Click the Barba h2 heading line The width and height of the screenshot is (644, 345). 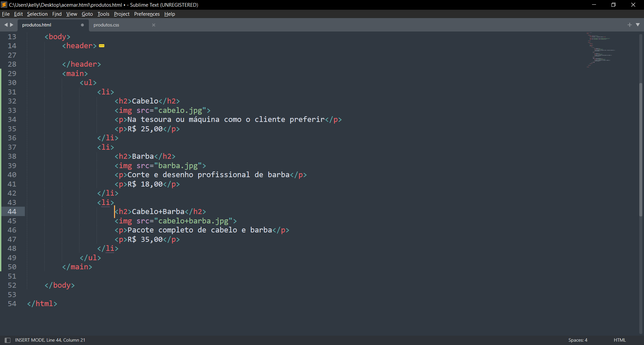[x=145, y=156]
